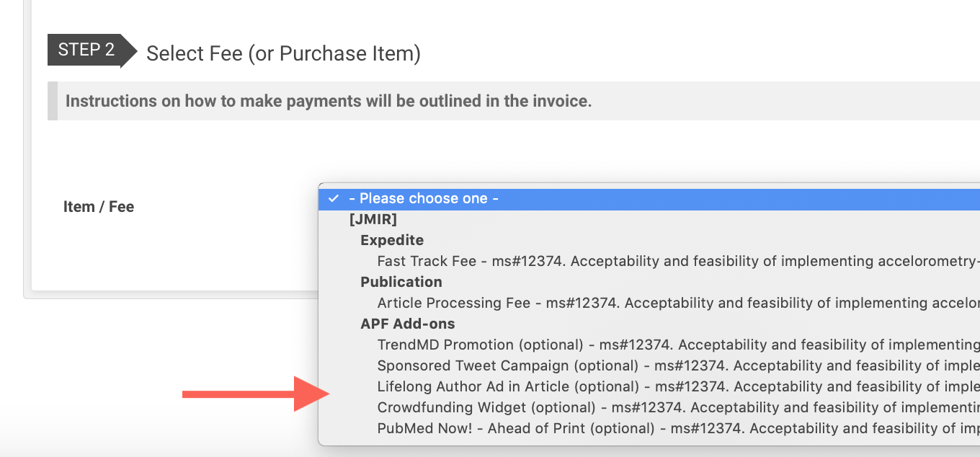Click the checkmark beside 'Please choose one'
The image size is (980, 457).
[x=333, y=198]
